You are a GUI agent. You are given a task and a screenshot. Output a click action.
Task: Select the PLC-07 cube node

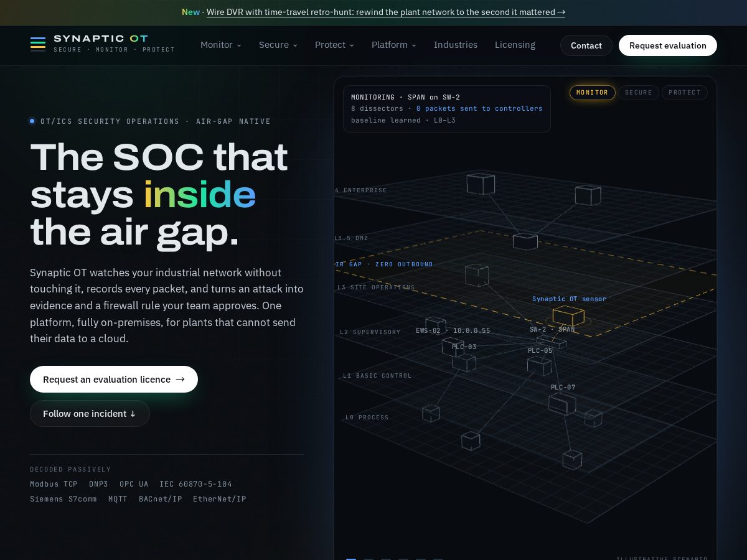tap(562, 404)
